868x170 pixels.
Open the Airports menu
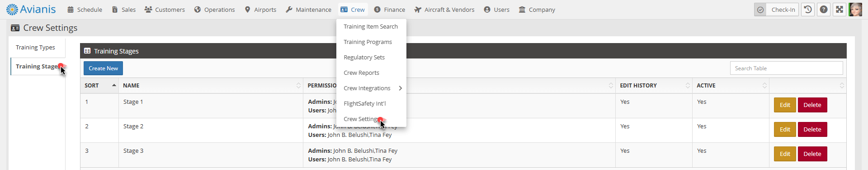point(260,10)
